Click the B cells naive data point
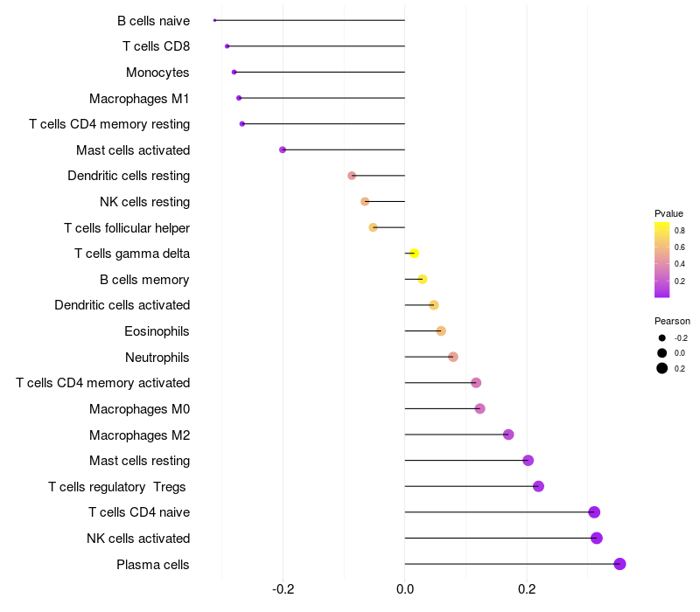 pos(214,20)
